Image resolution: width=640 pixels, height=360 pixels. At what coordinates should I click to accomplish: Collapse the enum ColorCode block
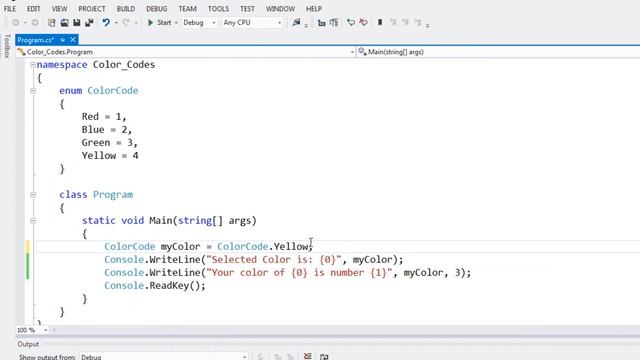(33, 91)
